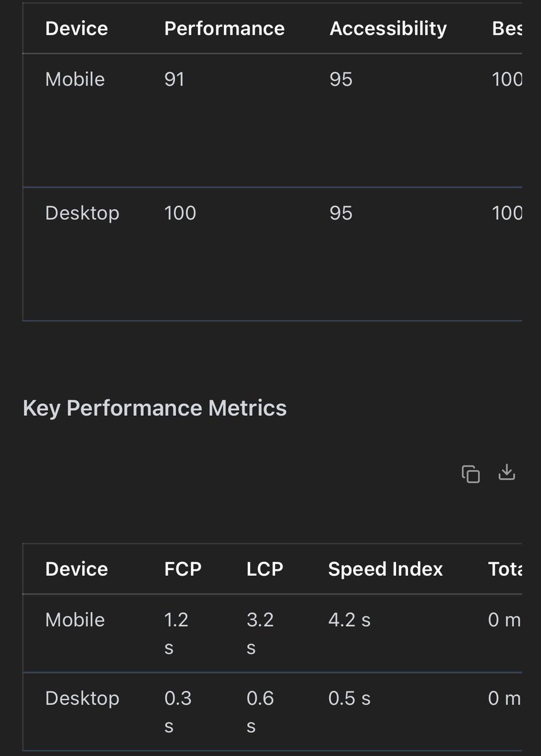Select the Speed Index column header
Viewport: 541px width, 756px height.
(385, 569)
